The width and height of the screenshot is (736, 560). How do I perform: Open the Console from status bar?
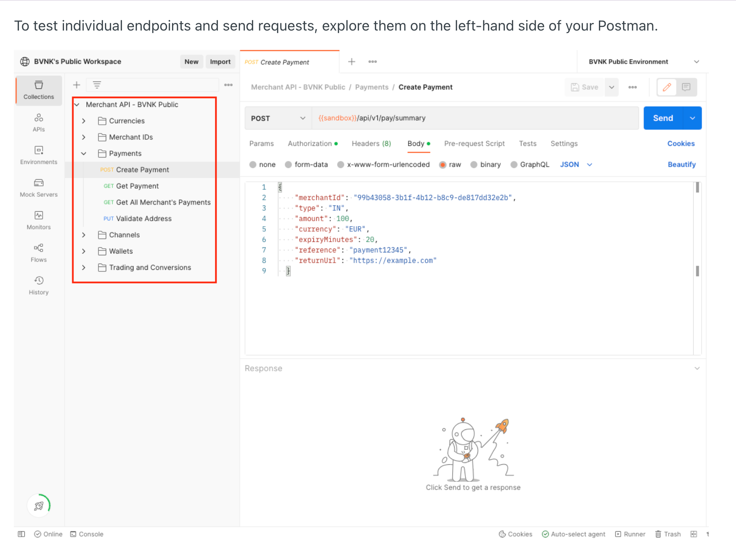(87, 534)
